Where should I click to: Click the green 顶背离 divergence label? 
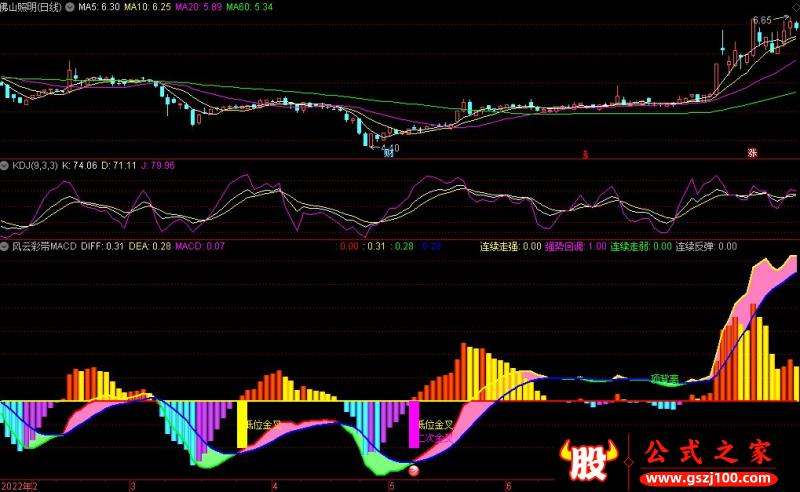click(664, 379)
